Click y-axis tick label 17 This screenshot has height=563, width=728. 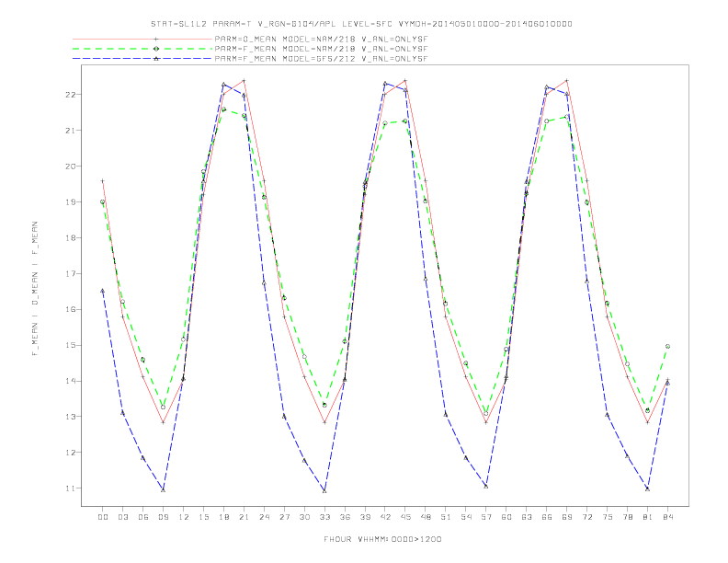[x=70, y=273]
